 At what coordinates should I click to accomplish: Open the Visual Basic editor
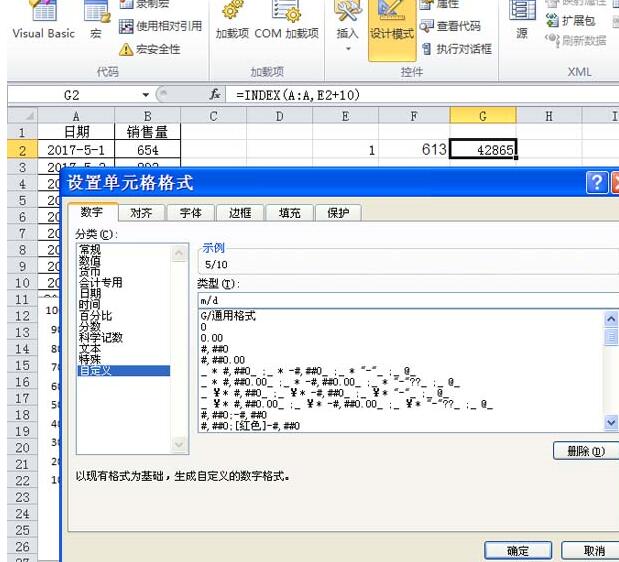coord(43,21)
